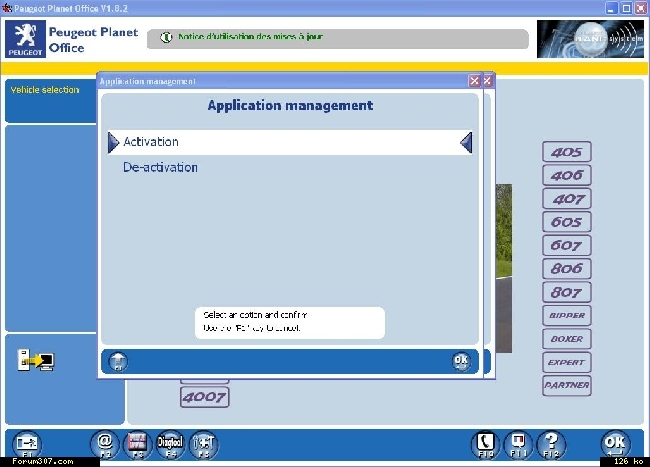Click the F1 exit icon in bottom toolbar

pos(27,445)
